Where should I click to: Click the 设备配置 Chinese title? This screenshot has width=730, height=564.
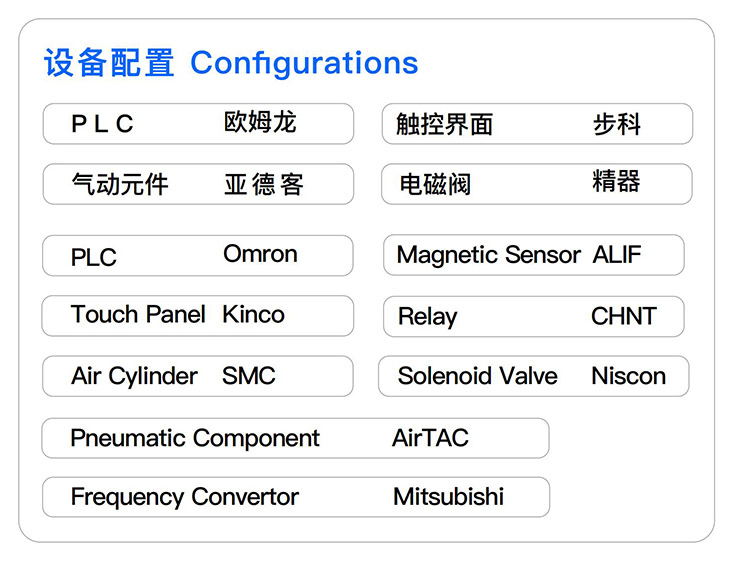[x=109, y=63]
